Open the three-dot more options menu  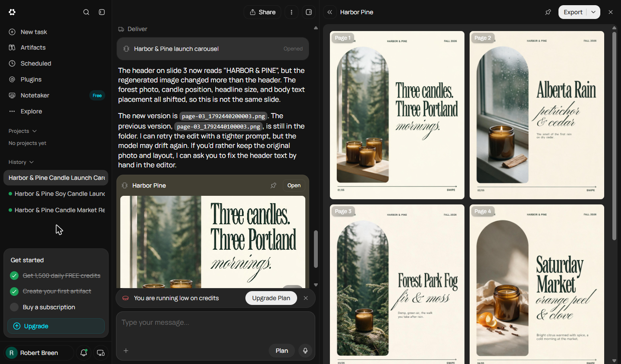(292, 12)
